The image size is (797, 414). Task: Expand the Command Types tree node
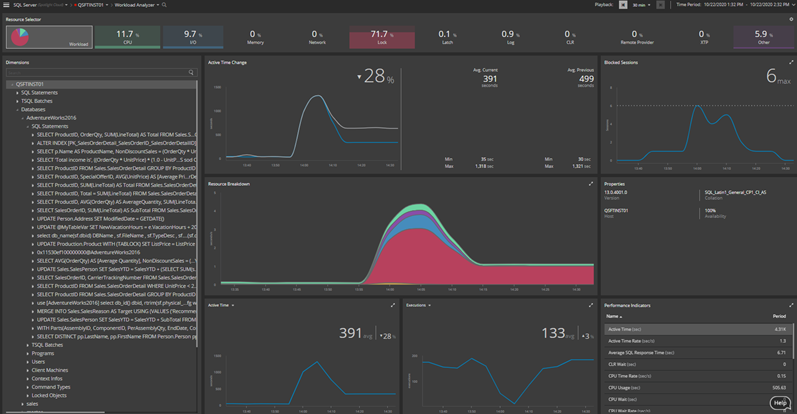(27, 387)
